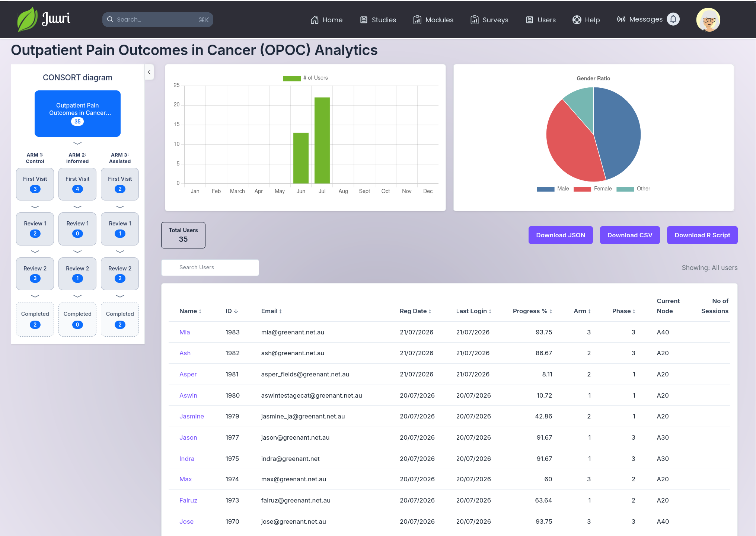Click the Help lifebuoy icon
Image resolution: width=756 pixels, height=536 pixels.
[x=577, y=20]
